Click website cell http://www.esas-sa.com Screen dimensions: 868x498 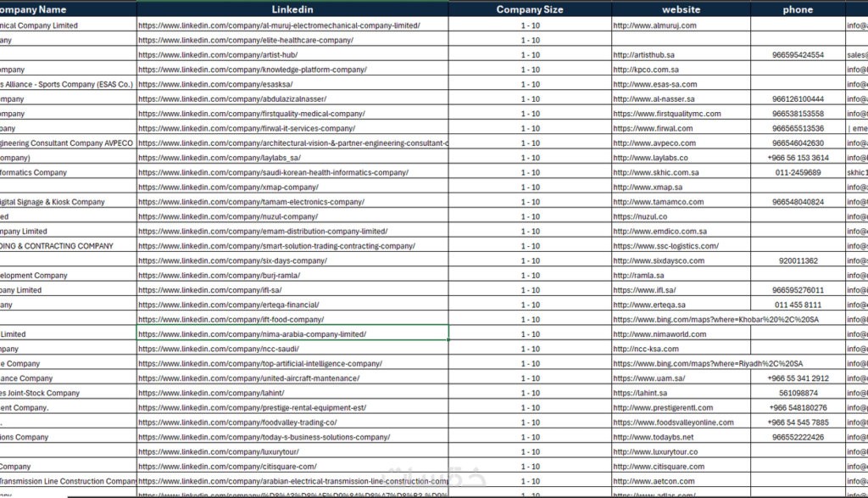[x=681, y=84]
